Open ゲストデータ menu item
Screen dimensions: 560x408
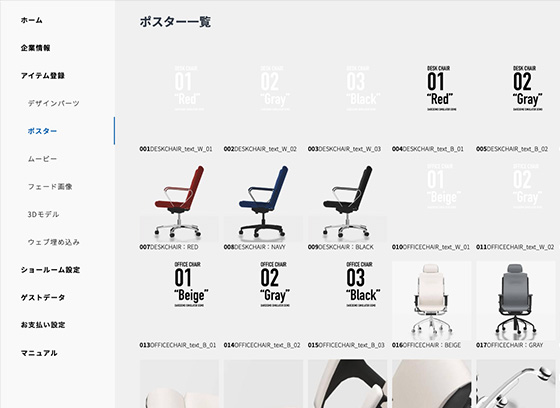tap(43, 297)
